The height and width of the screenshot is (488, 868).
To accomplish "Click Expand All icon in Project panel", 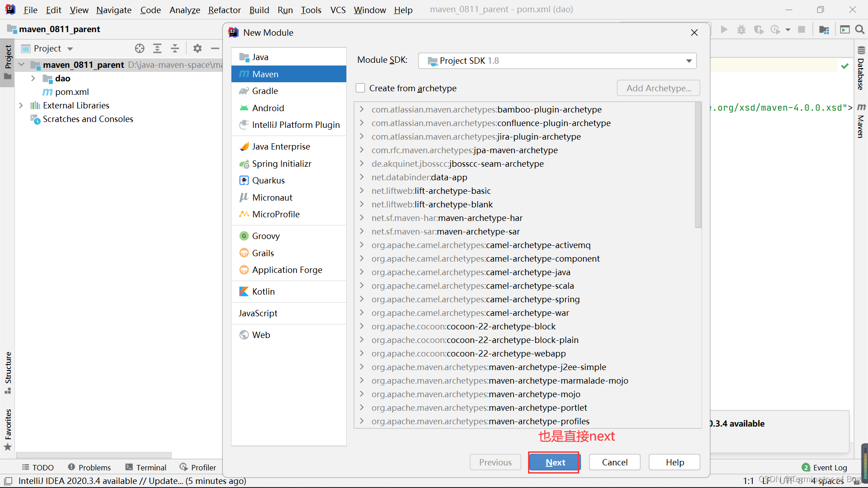I will [x=157, y=48].
